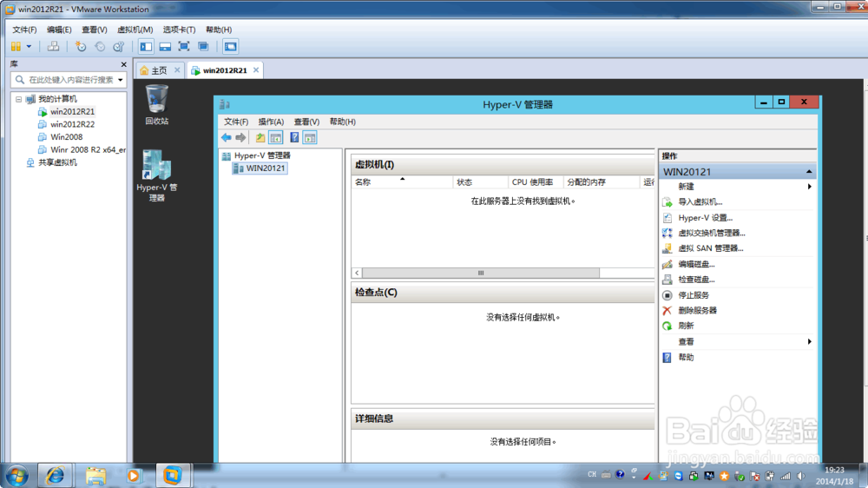The width and height of the screenshot is (868, 488).
Task: Sort by 分配的内存 column header
Action: (x=602, y=181)
